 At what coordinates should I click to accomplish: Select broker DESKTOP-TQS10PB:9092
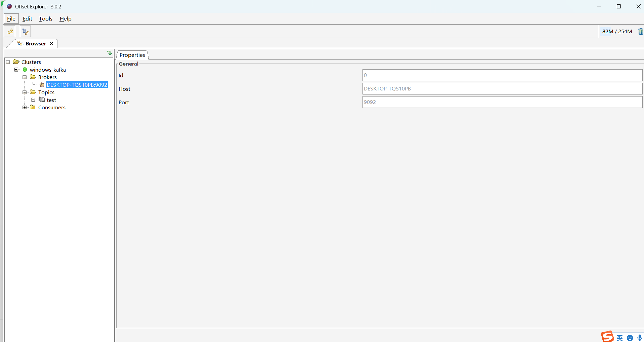[x=77, y=85]
